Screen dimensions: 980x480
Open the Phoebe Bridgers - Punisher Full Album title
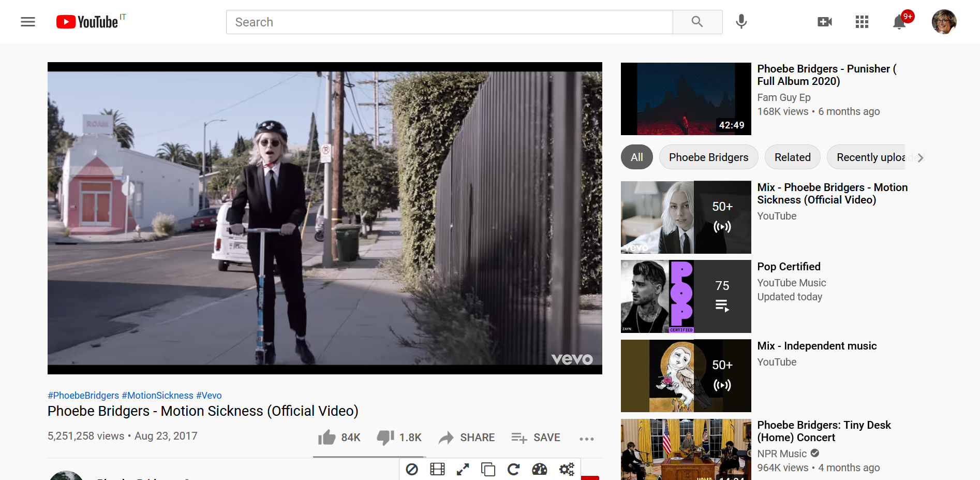827,75
